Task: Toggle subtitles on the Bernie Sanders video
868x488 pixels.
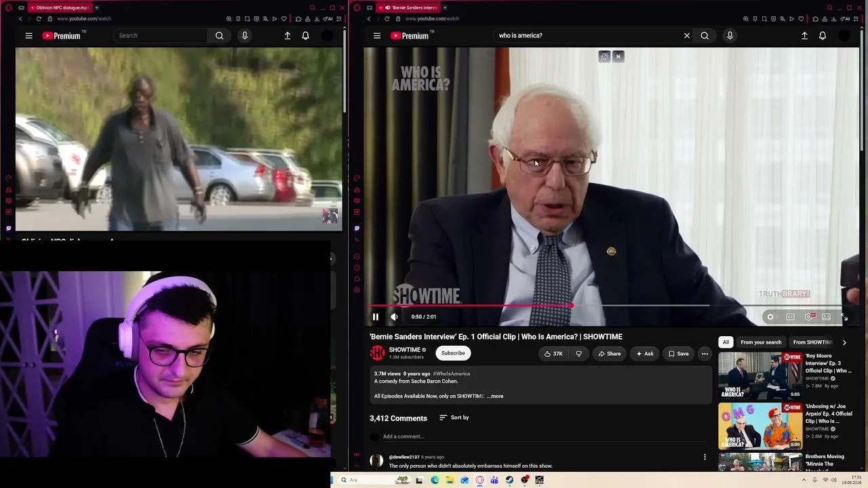Action: coord(790,317)
